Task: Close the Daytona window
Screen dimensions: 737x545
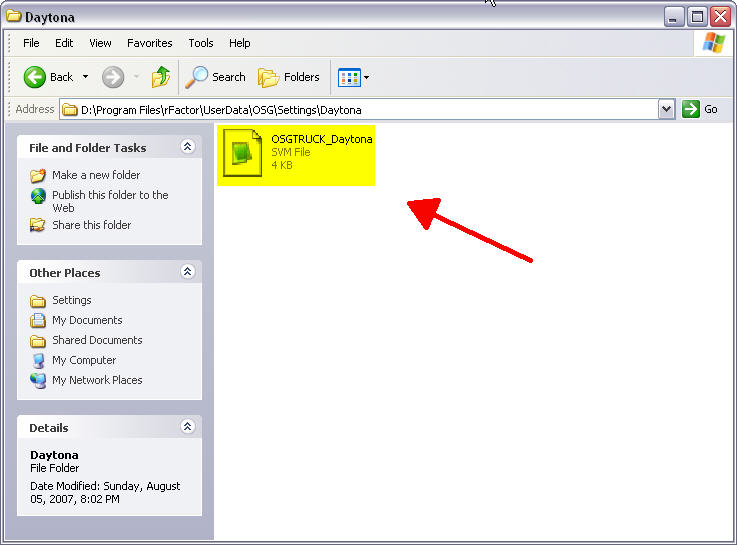Action: coord(721,17)
